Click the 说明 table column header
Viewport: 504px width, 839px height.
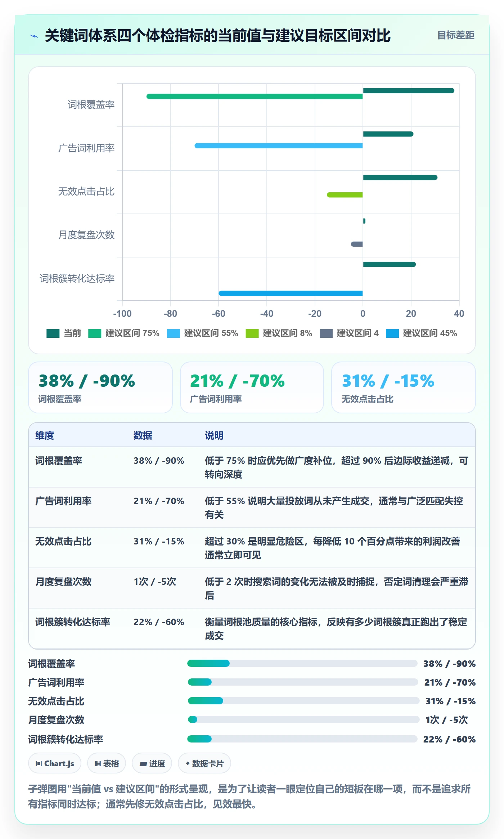[x=214, y=435]
